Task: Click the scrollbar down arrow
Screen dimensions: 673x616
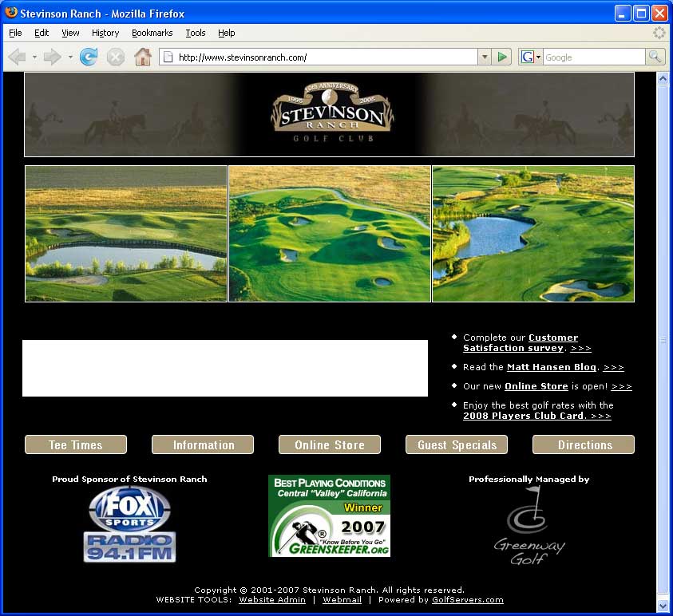Action: [x=663, y=606]
